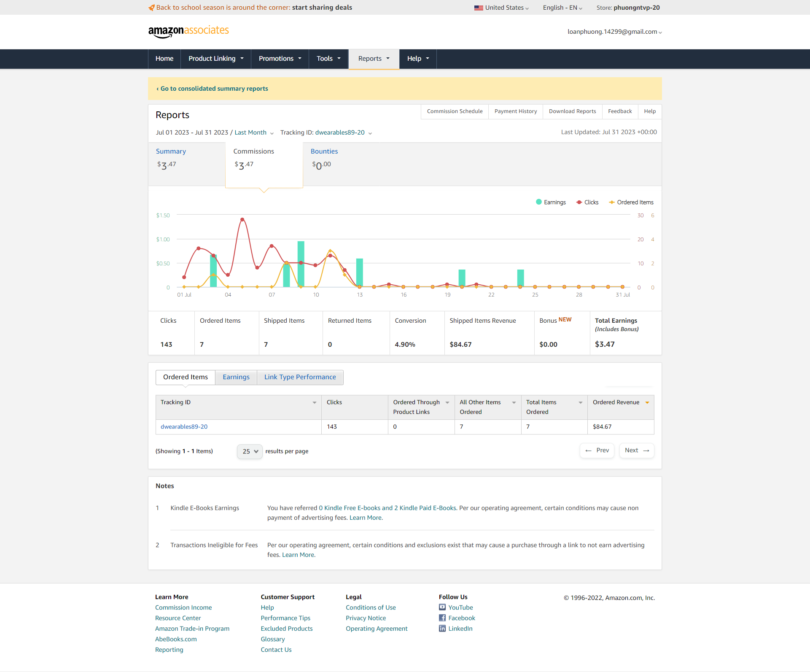Open Privacy Notice footer link
Viewport: 810px width, 672px height.
[x=366, y=618]
